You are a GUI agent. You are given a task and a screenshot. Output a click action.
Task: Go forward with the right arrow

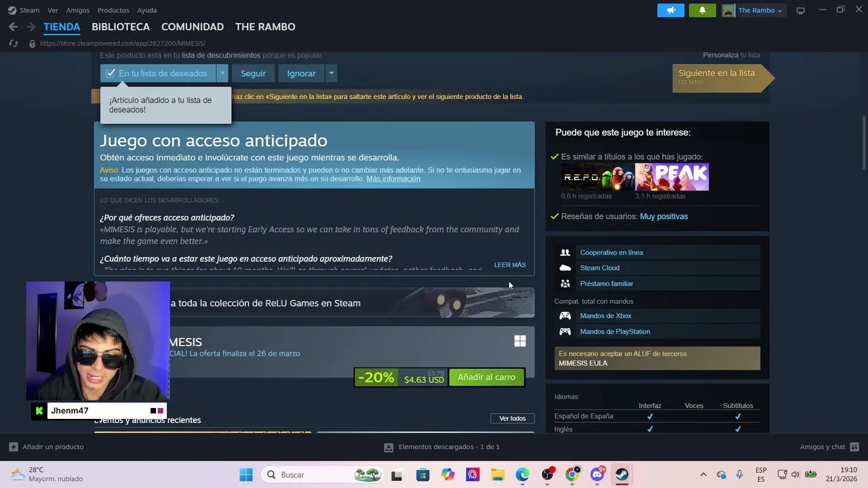[31, 27]
